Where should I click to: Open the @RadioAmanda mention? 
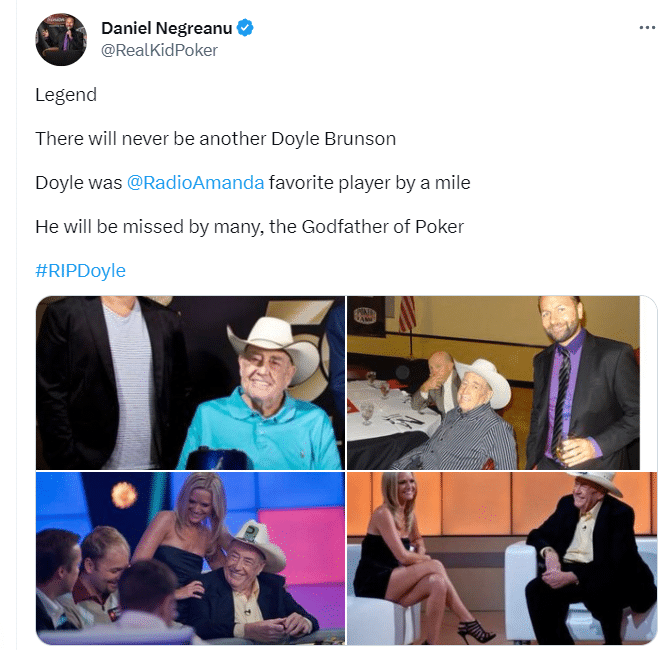195,183
